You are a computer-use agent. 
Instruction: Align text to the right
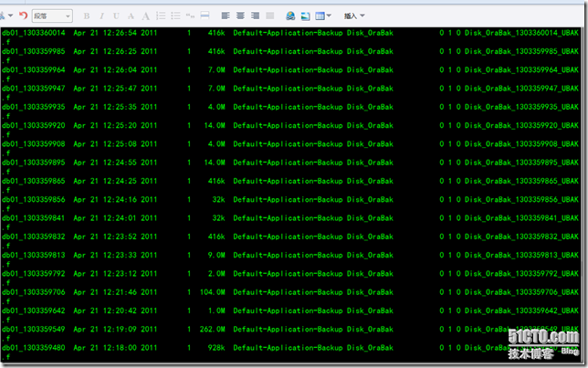tap(255, 16)
